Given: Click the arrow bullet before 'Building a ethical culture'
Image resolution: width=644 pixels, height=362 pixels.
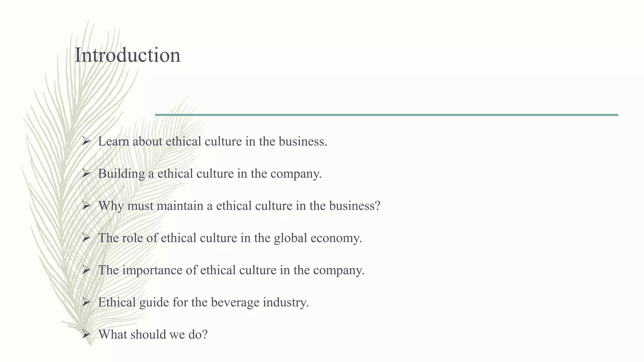Looking at the screenshot, I should (86, 173).
